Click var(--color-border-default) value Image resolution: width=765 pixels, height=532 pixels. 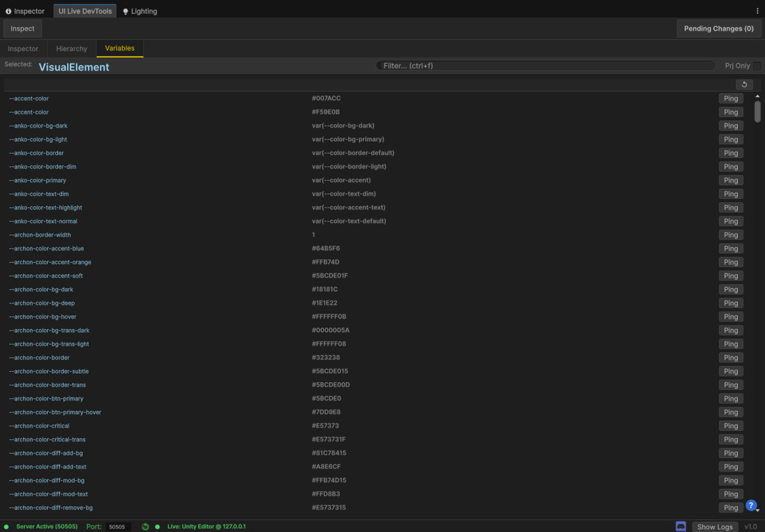click(x=353, y=153)
